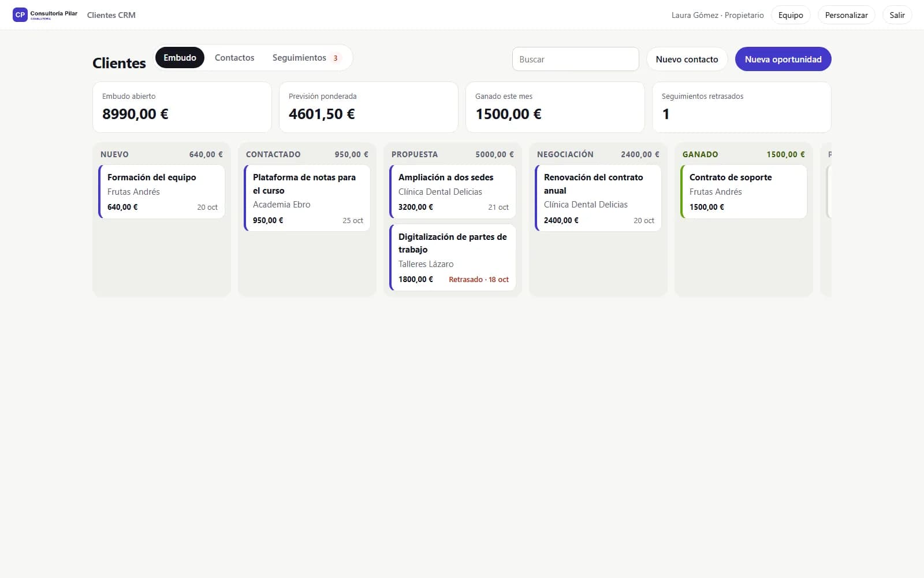This screenshot has width=924, height=578.
Task: Log out with the Salir button
Action: coord(897,15)
